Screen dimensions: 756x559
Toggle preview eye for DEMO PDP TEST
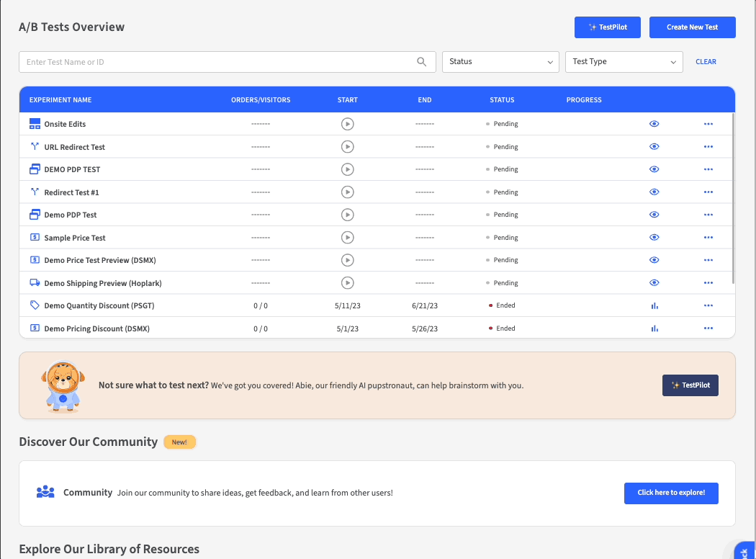654,169
